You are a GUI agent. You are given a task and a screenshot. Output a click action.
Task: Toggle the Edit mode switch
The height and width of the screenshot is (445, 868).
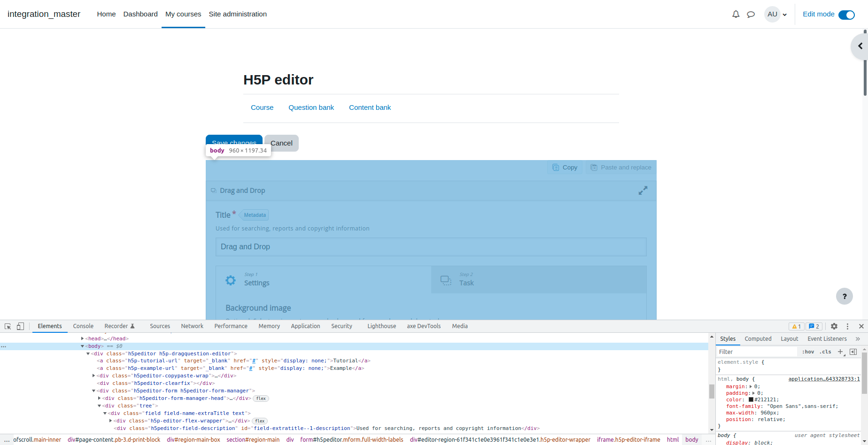tap(846, 15)
